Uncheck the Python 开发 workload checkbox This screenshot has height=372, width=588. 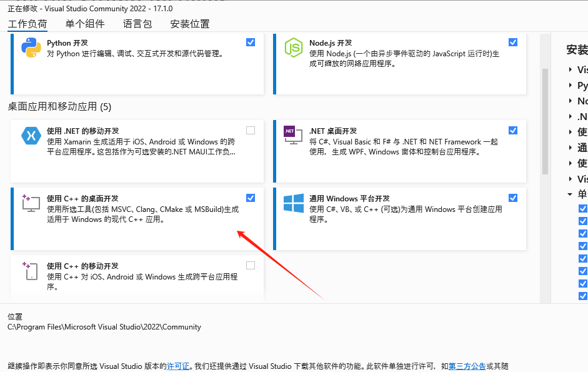click(251, 42)
